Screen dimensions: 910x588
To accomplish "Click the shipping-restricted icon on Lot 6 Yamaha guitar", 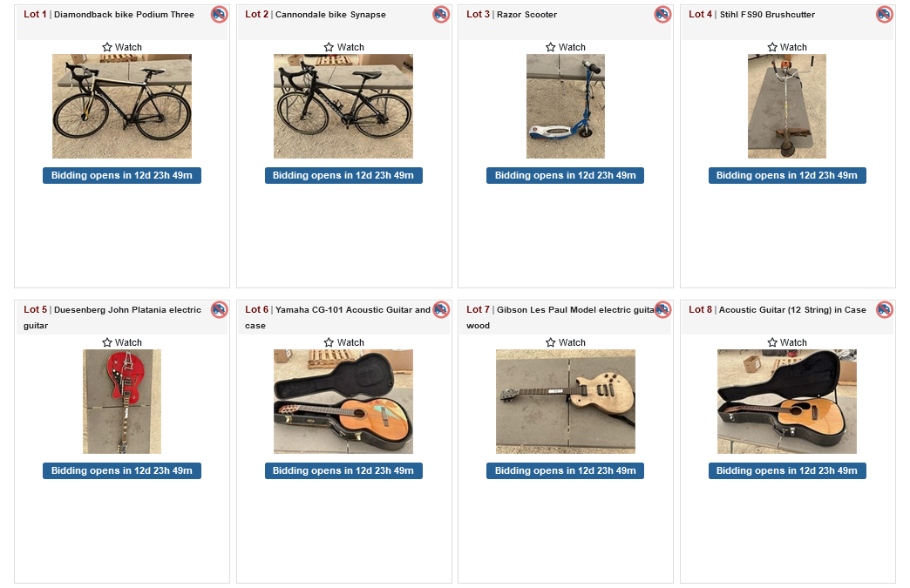I will [x=440, y=310].
